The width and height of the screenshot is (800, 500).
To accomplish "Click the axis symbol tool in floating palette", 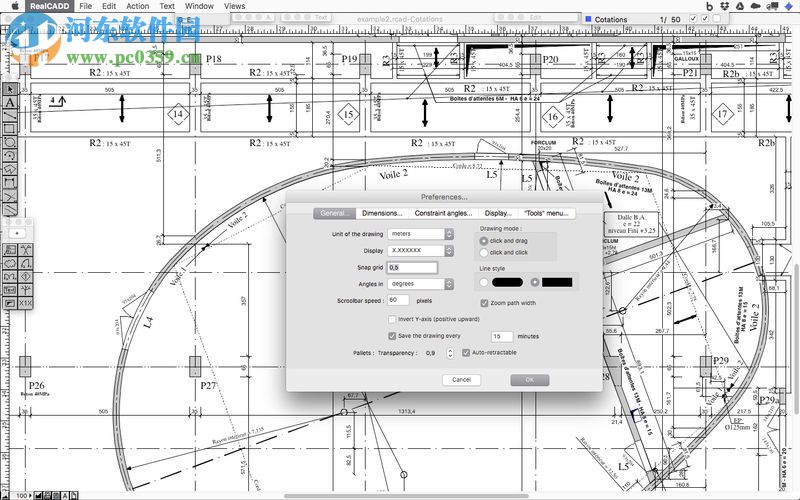I will pos(26,290).
